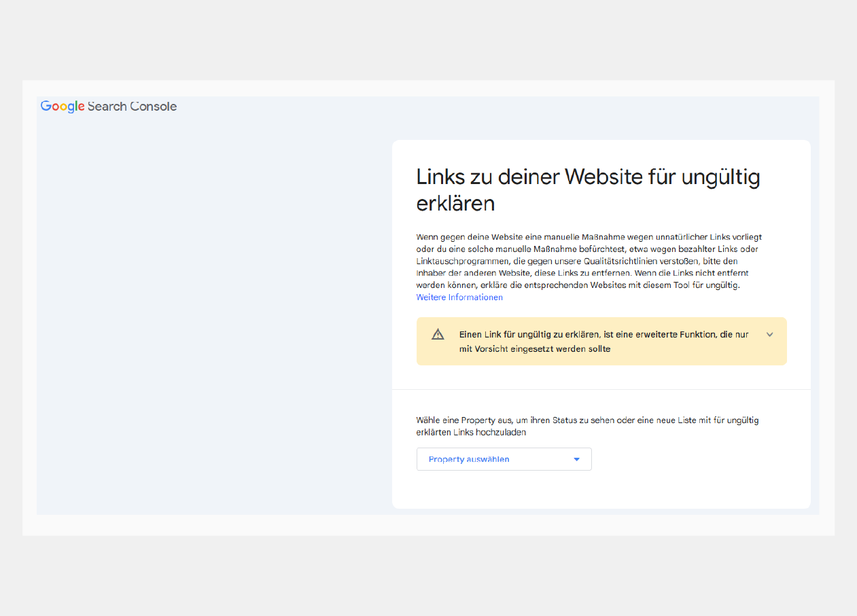Click the warning text "mit Vorsicht eingesetzt werden sollte"
Screen dimensions: 857x616
point(535,349)
